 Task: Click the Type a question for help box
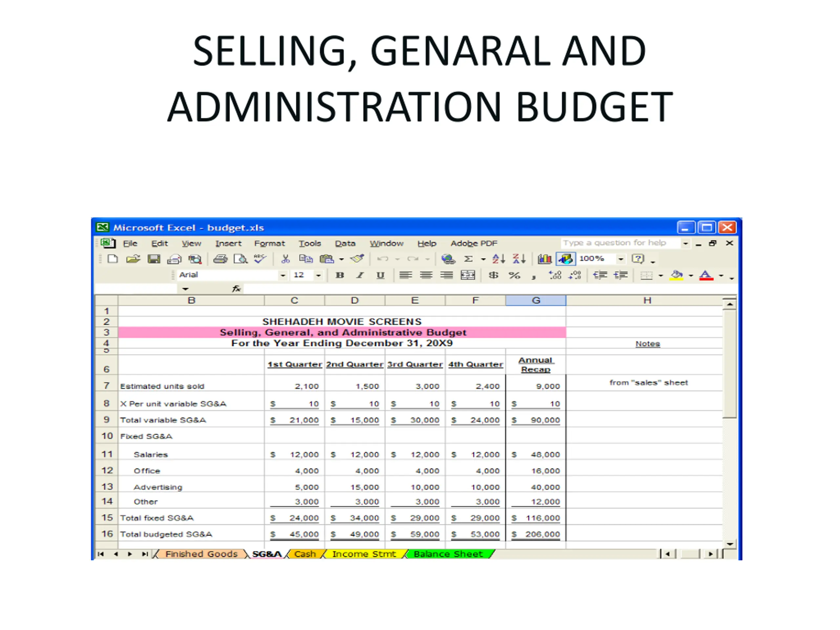coord(619,243)
